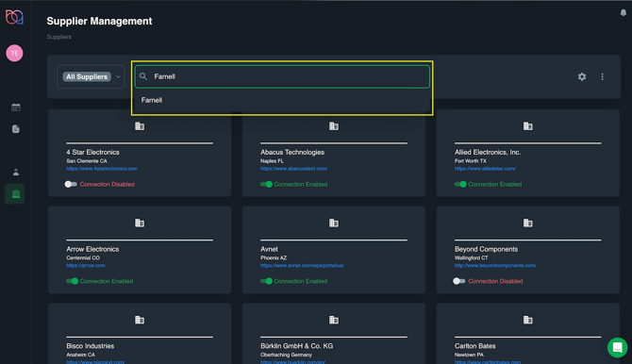632x364 pixels.
Task: Select the Abacus Technologies name
Action: 292,152
